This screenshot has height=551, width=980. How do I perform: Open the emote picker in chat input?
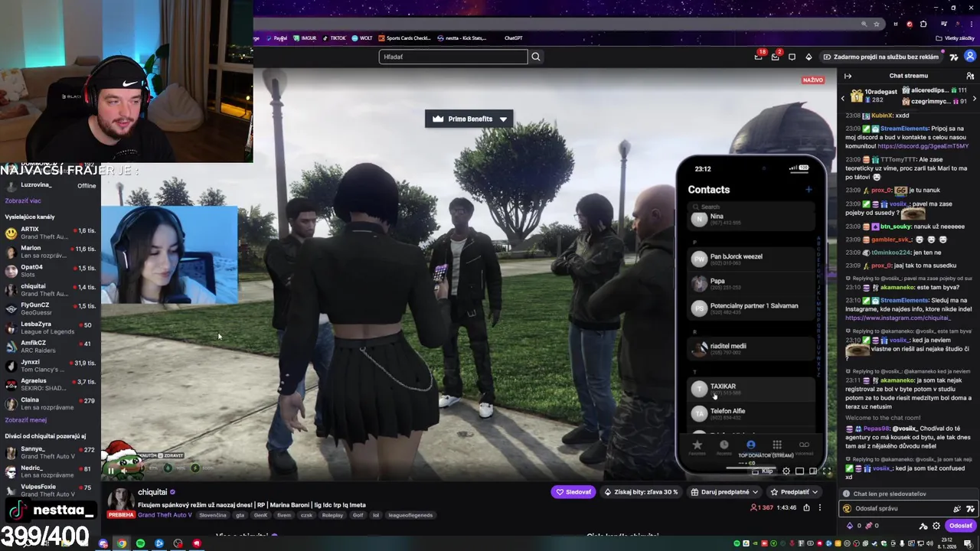[x=970, y=509]
